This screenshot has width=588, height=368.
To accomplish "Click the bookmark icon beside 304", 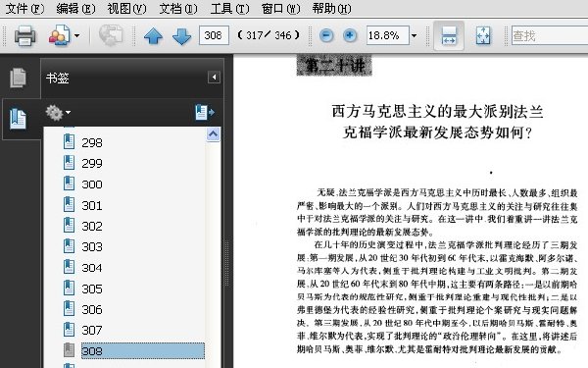I will coord(69,267).
